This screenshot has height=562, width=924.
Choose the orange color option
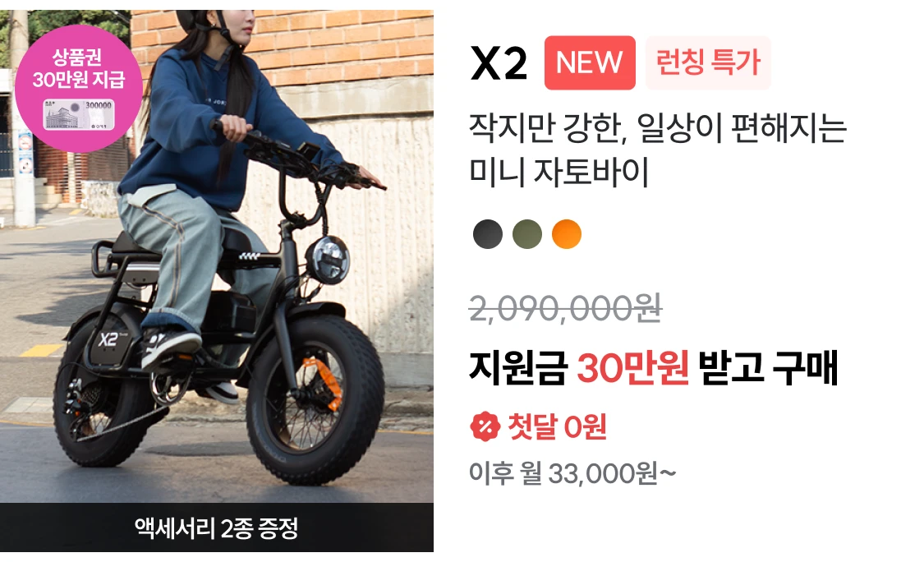click(x=566, y=234)
